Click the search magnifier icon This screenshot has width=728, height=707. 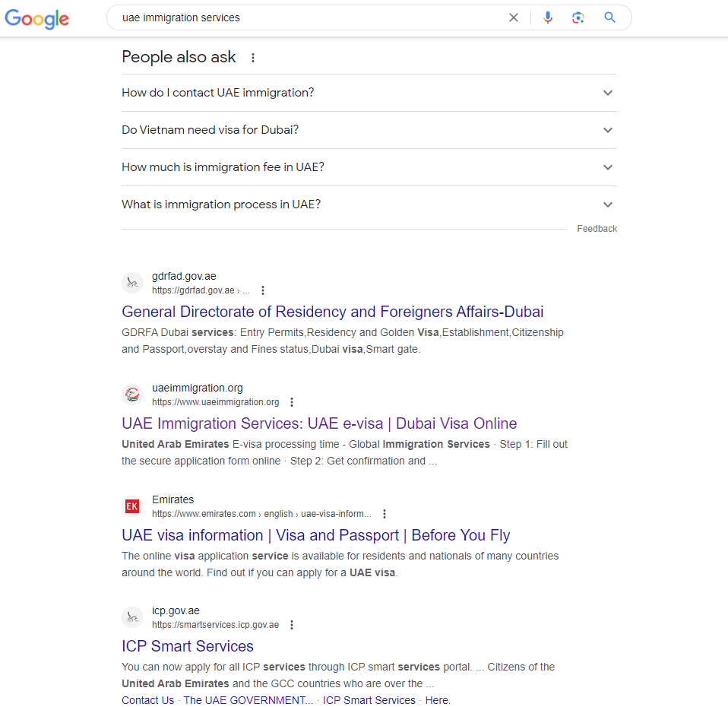coord(609,17)
